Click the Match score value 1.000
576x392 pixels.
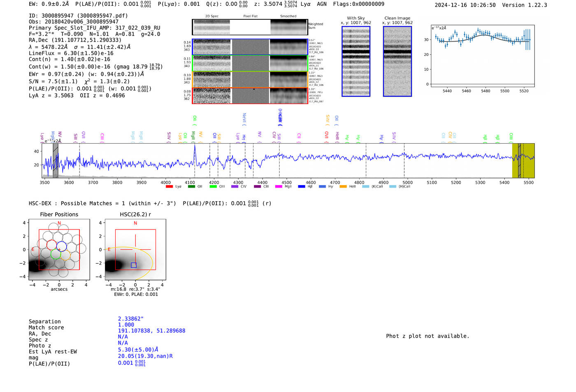(x=126, y=325)
